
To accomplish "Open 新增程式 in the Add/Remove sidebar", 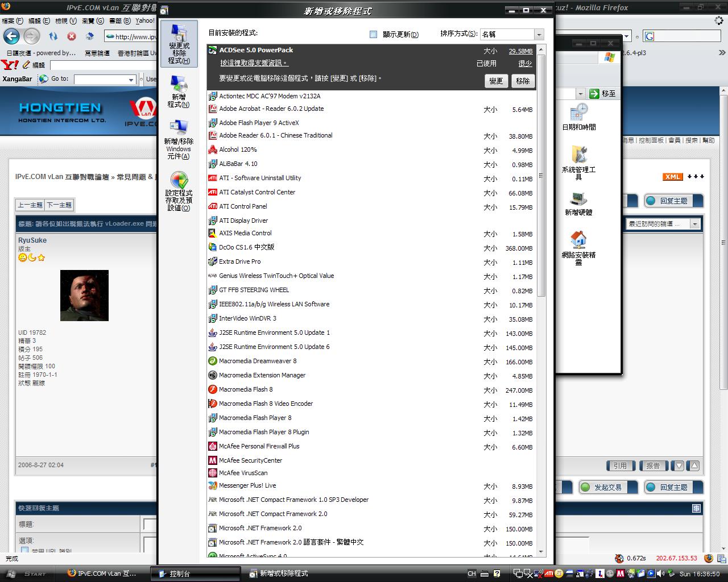I will pos(179,92).
